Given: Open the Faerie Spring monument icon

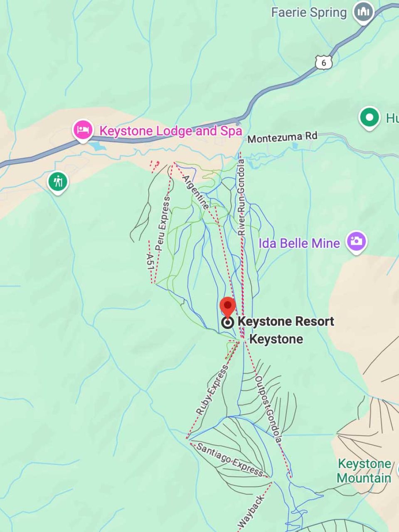Looking at the screenshot, I should [x=364, y=12].
